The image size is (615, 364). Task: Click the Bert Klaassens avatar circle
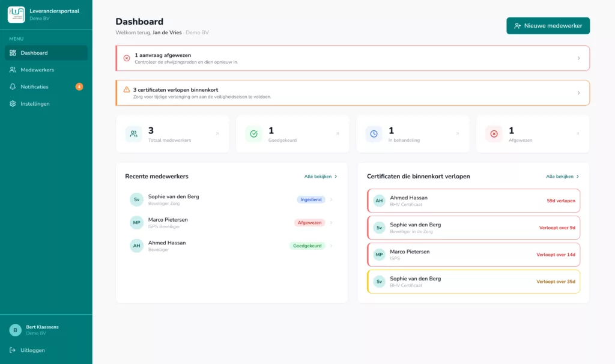click(15, 330)
